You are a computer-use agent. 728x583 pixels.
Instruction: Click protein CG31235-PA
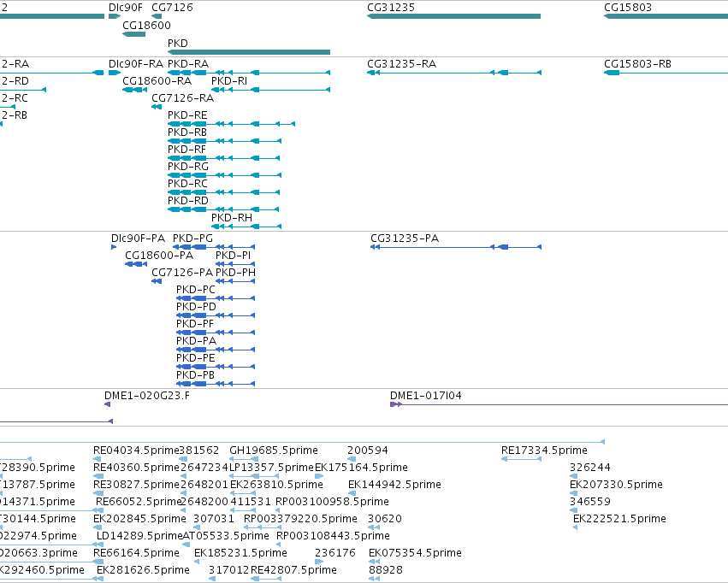point(456,247)
